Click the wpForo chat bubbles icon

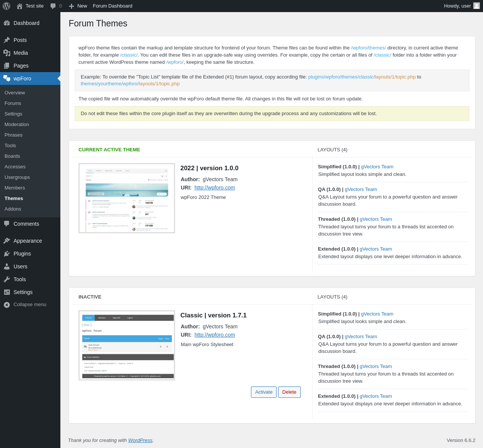7,79
